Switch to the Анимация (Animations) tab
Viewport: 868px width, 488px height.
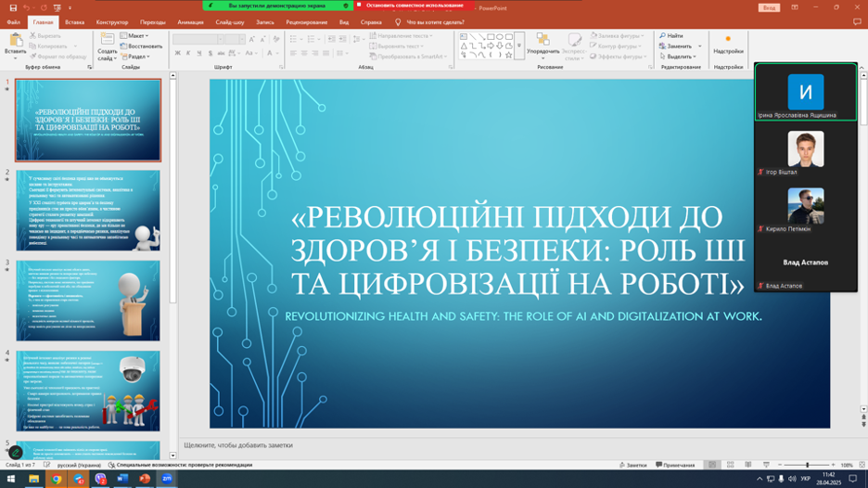click(x=190, y=22)
